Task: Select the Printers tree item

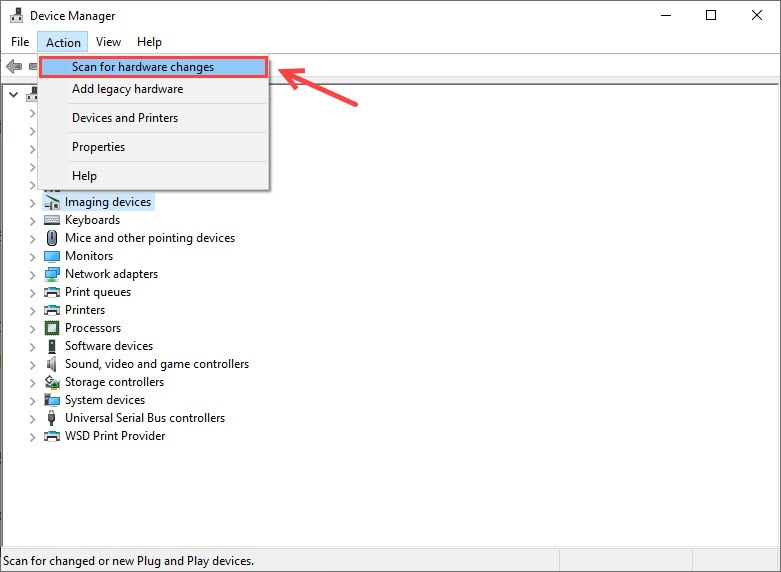Action: 85,310
